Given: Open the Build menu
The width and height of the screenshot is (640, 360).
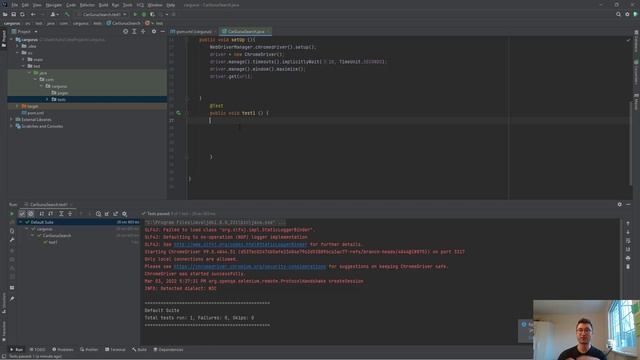Looking at the screenshot, I should tap(103, 5).
